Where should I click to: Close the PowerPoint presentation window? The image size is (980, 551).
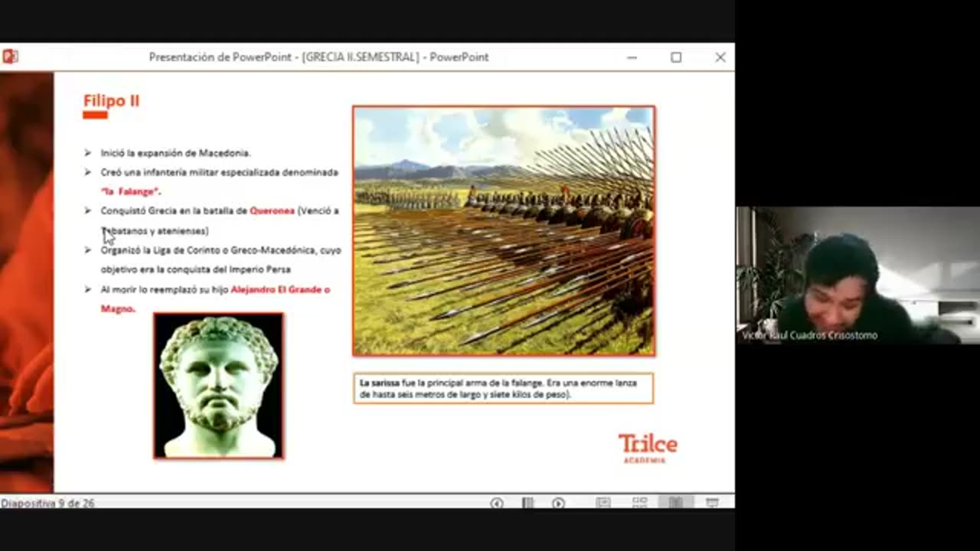[720, 57]
